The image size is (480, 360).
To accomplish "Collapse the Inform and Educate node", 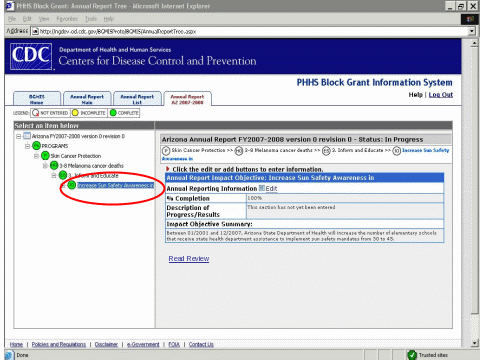I will (54, 175).
